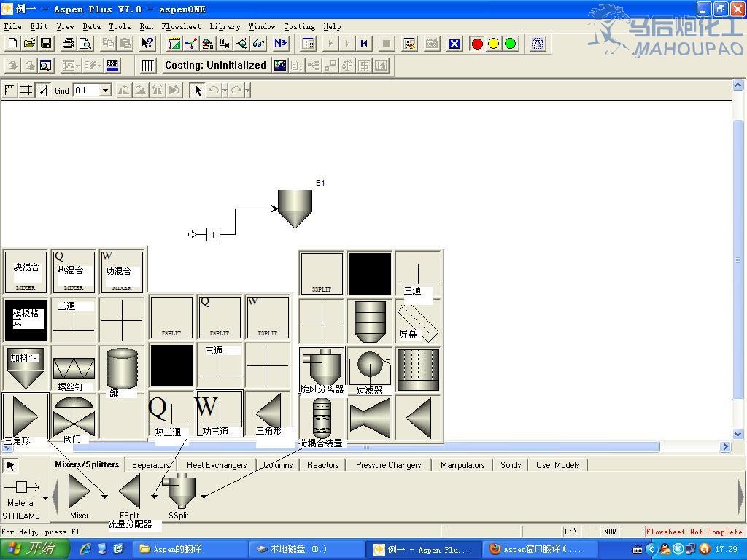Print the flowsheet using printer icon
This screenshot has height=560, width=747.
pos(69,43)
